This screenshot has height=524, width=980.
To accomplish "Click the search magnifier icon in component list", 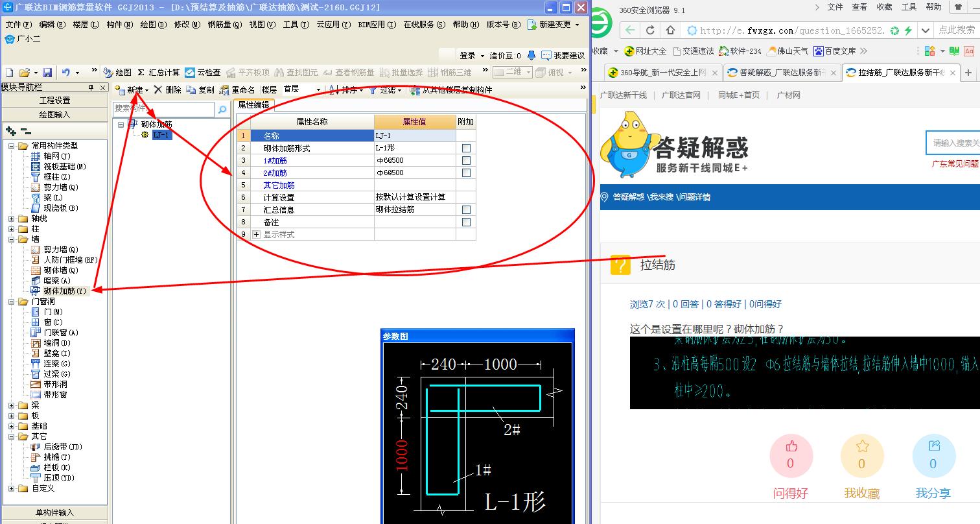I will click(x=222, y=110).
